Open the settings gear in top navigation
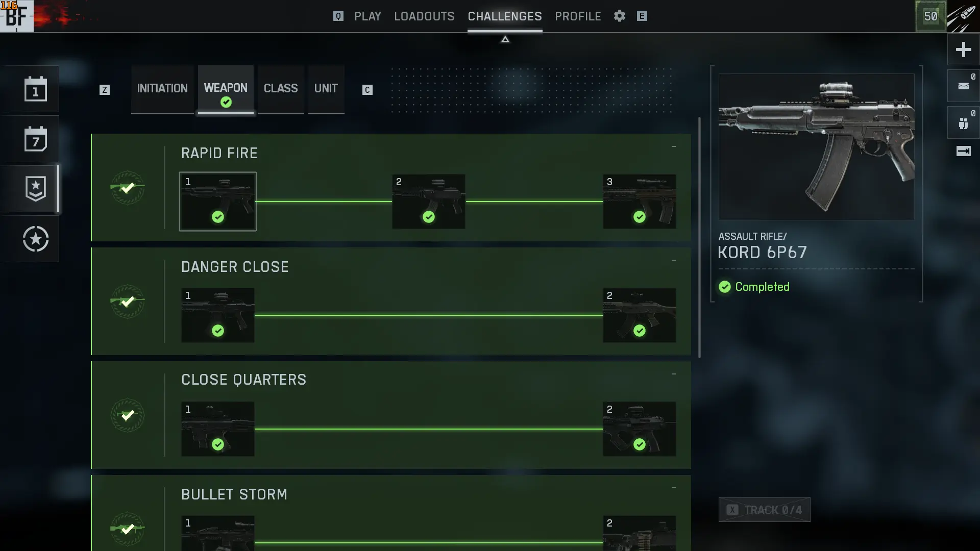This screenshot has height=551, width=980. click(x=619, y=16)
